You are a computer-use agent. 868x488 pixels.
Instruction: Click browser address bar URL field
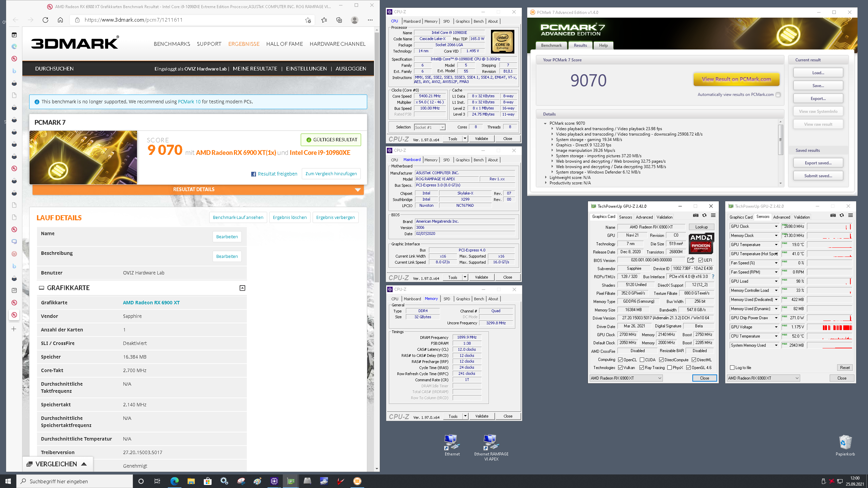point(192,20)
